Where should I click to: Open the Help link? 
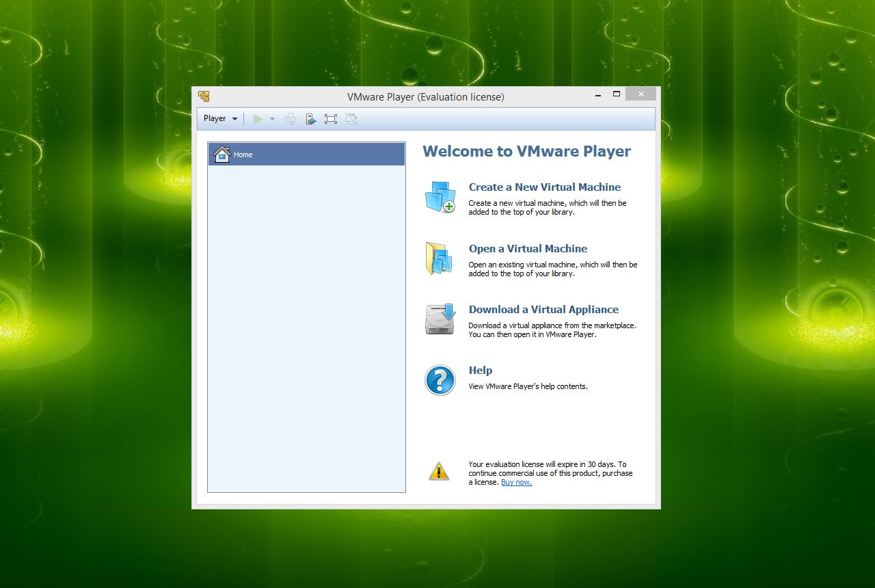tap(481, 371)
